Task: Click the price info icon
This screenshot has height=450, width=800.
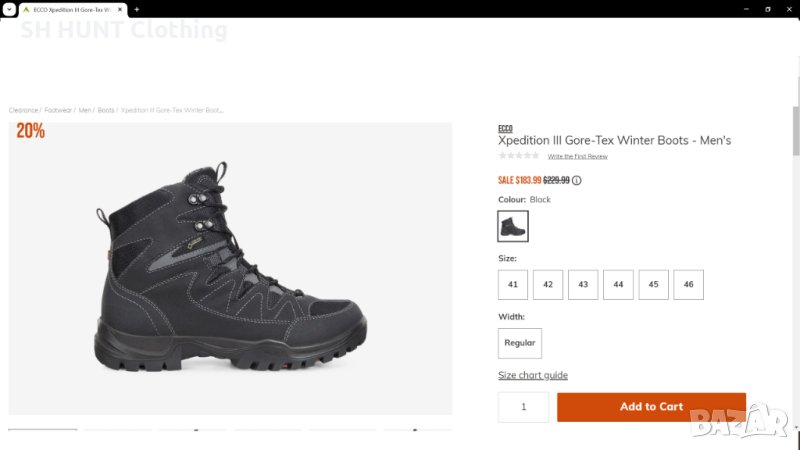Action: click(x=577, y=181)
